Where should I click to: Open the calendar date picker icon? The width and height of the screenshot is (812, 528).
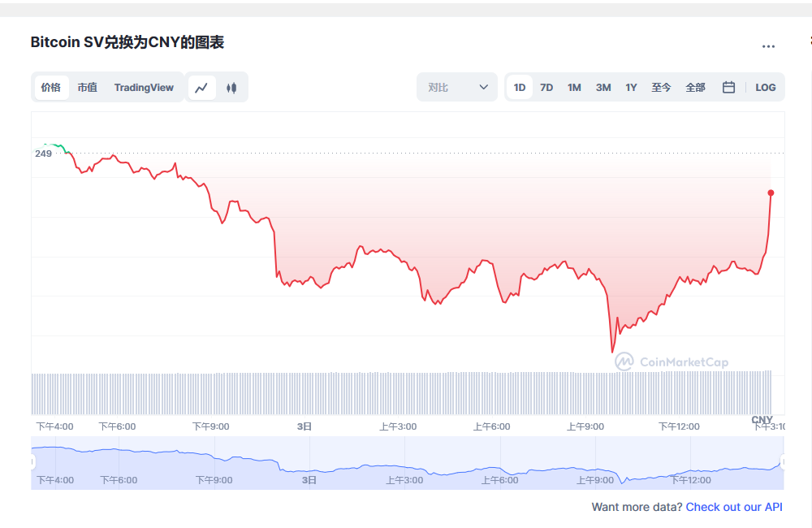pos(728,87)
